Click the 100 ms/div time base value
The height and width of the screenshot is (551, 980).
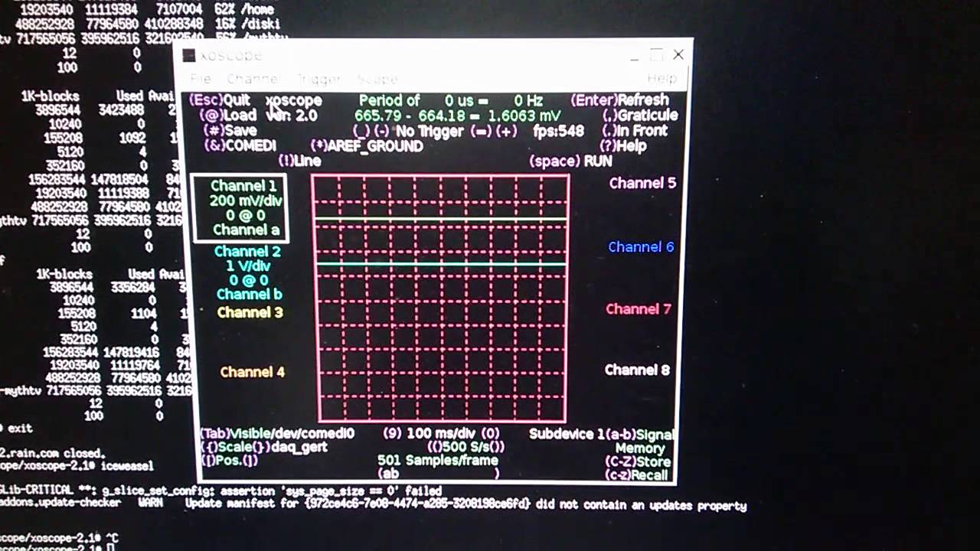(443, 434)
